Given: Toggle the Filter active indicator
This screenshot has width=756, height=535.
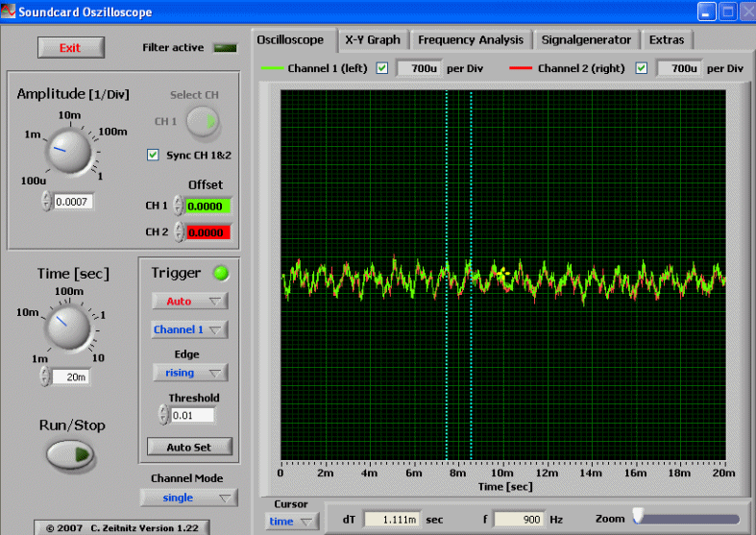Looking at the screenshot, I should [x=225, y=48].
